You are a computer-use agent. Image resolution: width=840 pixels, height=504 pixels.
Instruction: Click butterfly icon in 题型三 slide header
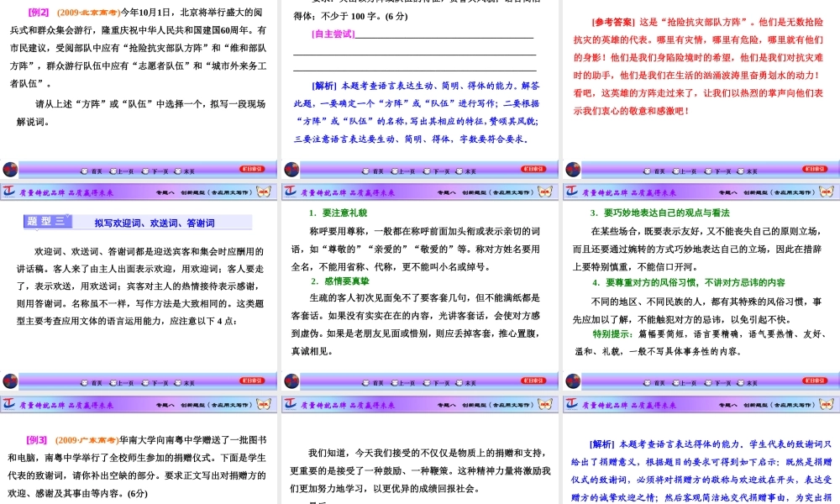click(264, 192)
